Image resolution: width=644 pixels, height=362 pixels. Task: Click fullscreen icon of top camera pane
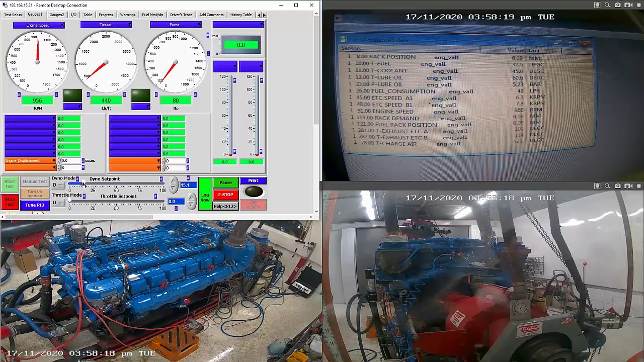(597, 5)
